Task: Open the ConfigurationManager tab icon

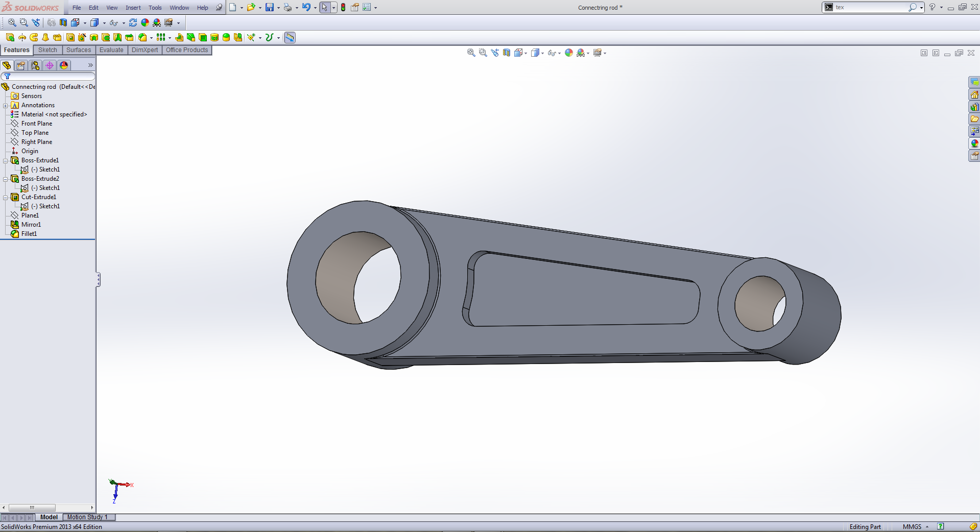Action: click(x=35, y=65)
